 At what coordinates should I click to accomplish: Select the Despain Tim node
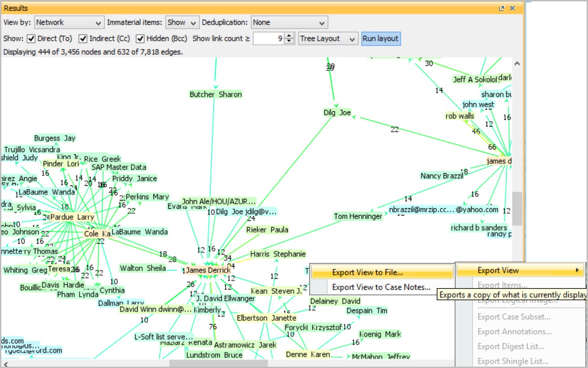pos(367,311)
